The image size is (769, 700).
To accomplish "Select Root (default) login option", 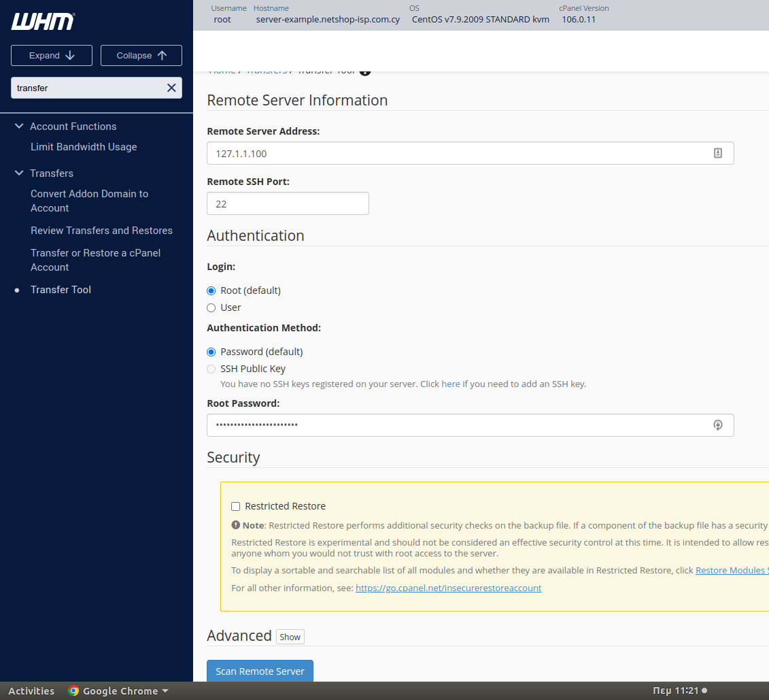I will [211, 291].
